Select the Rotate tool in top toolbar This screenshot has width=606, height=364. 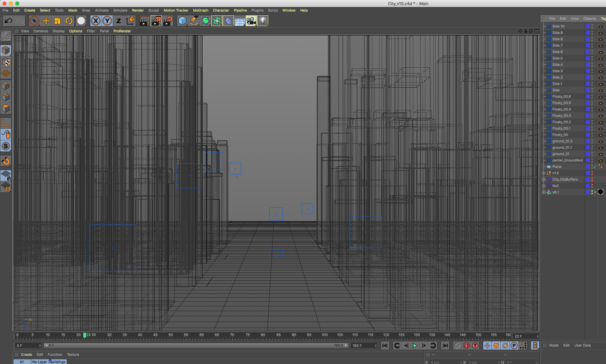point(69,21)
